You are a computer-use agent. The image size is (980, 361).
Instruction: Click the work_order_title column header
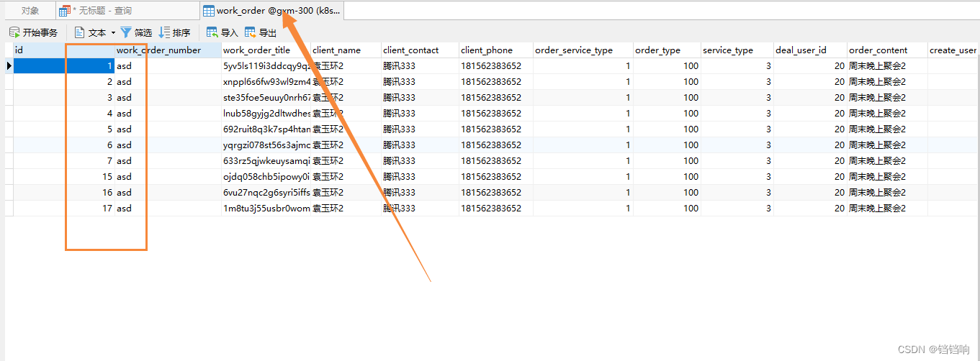point(266,50)
